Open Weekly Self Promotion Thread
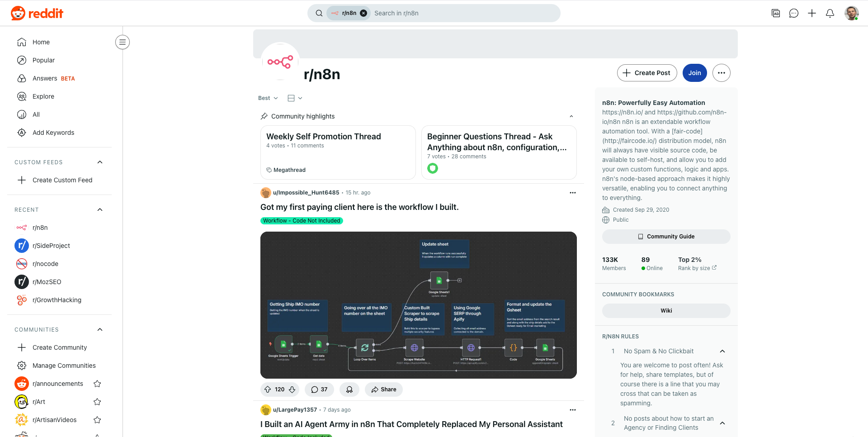 [338, 152]
